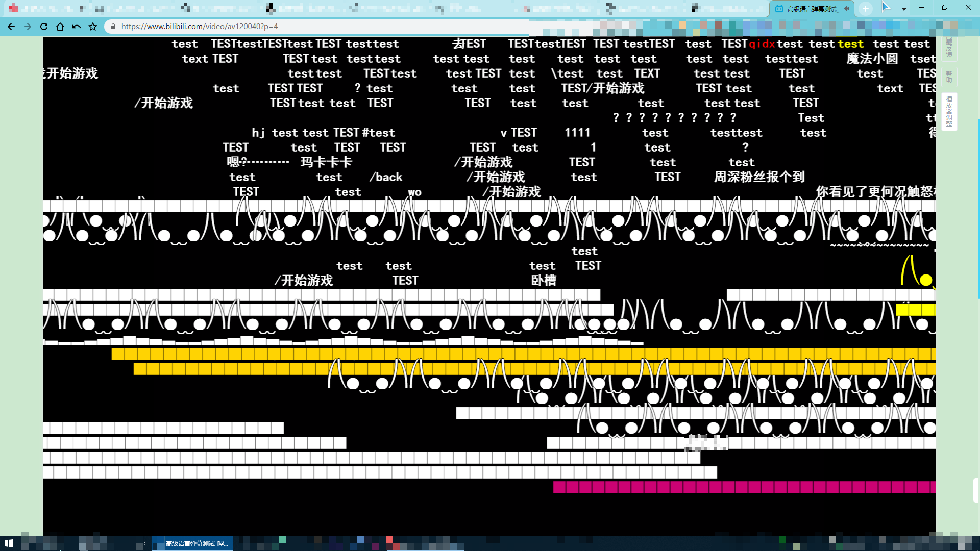
Task: Click the undo close-tab icon
Action: [77, 27]
